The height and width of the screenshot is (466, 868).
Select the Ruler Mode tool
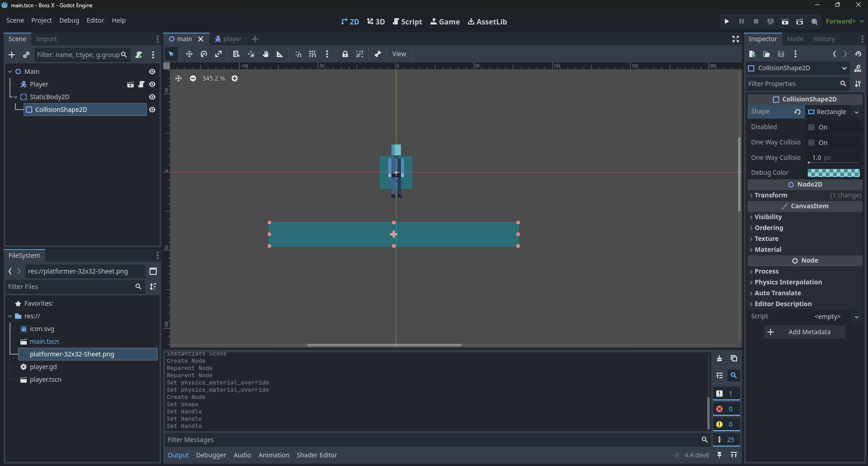click(x=280, y=54)
